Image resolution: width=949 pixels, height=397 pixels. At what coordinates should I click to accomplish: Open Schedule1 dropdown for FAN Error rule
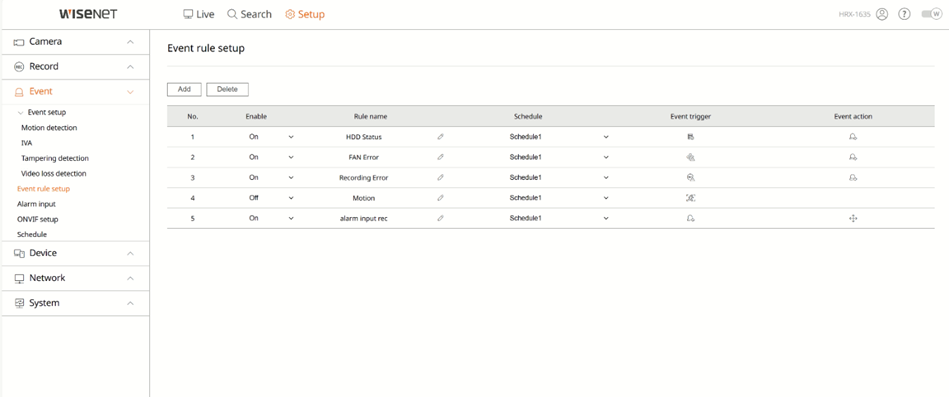558,157
